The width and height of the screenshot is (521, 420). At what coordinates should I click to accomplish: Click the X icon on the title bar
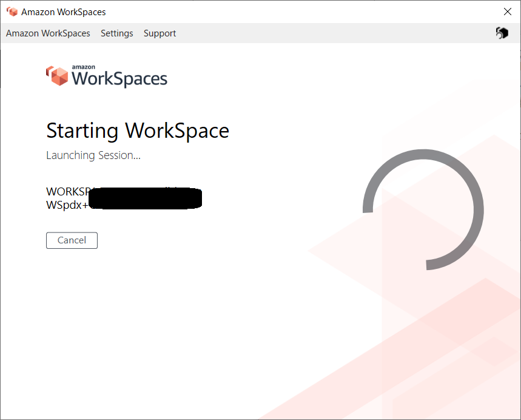pos(508,11)
